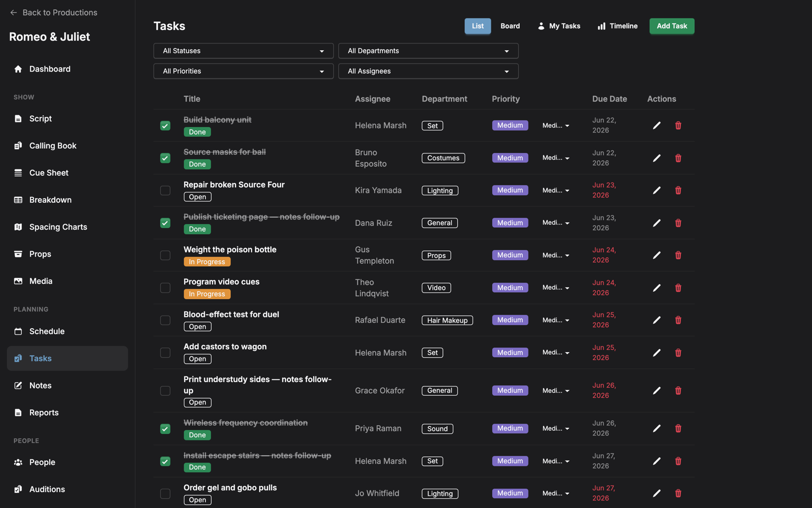Image resolution: width=812 pixels, height=508 pixels.
Task: Navigate to the Schedule page
Action: 67,331
